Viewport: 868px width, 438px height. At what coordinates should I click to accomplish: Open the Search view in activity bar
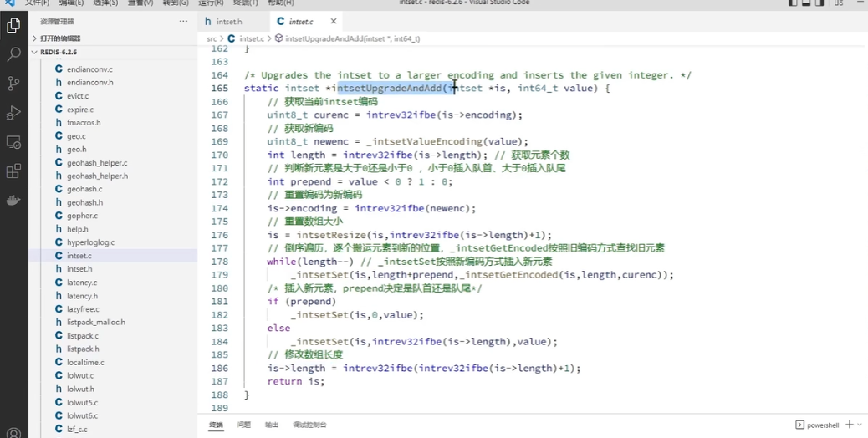click(14, 54)
